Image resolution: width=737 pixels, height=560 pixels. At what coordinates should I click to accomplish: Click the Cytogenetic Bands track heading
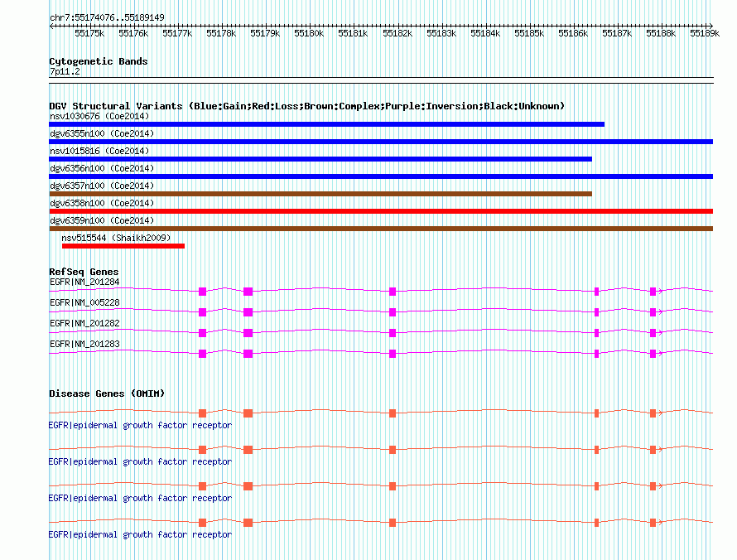tap(99, 61)
